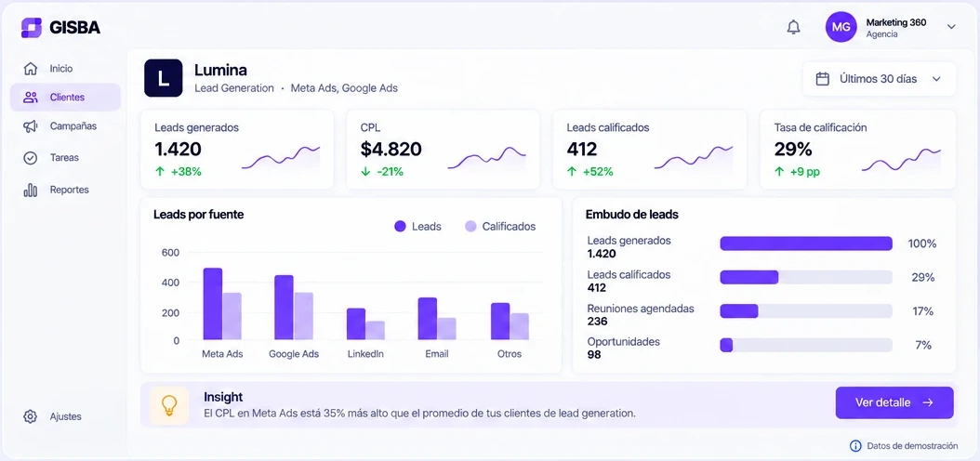Click the Email leads bar

(x=428, y=319)
